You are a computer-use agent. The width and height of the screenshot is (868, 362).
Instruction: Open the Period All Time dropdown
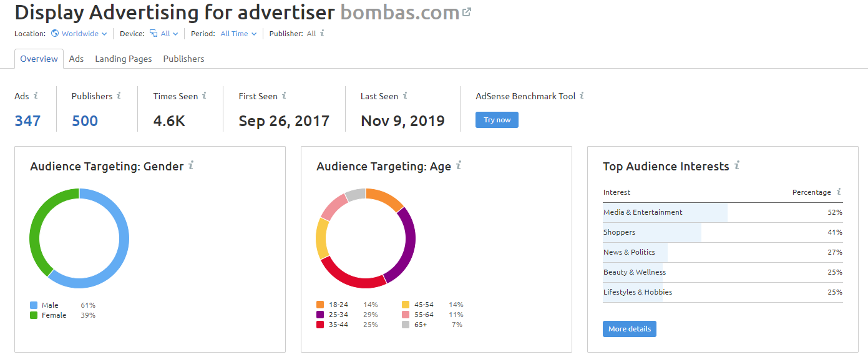[x=238, y=34]
